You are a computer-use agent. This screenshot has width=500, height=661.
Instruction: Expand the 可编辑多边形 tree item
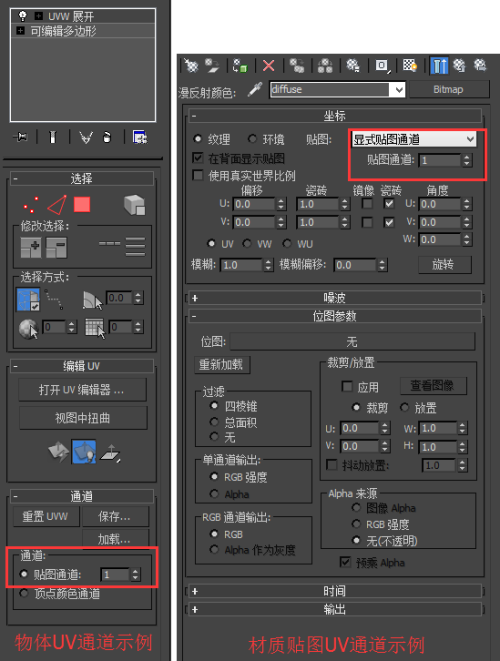[20, 31]
